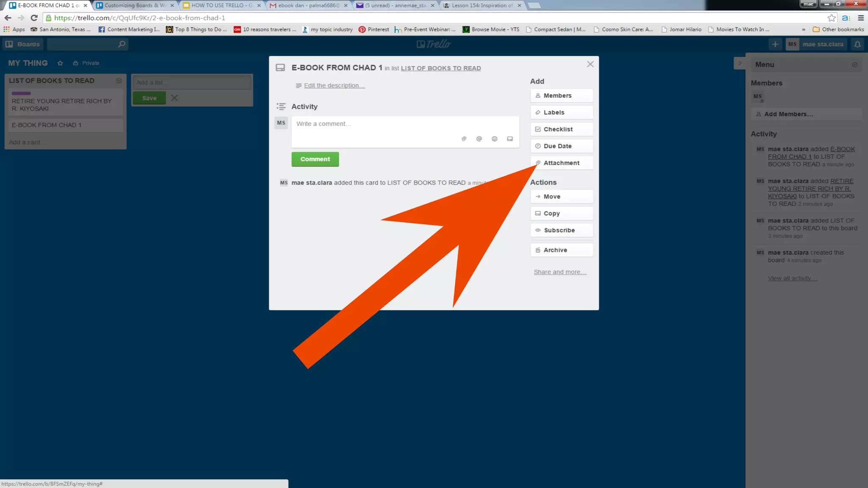Screen dimensions: 868x488
Task: Subscribe to this card
Action: [561, 230]
